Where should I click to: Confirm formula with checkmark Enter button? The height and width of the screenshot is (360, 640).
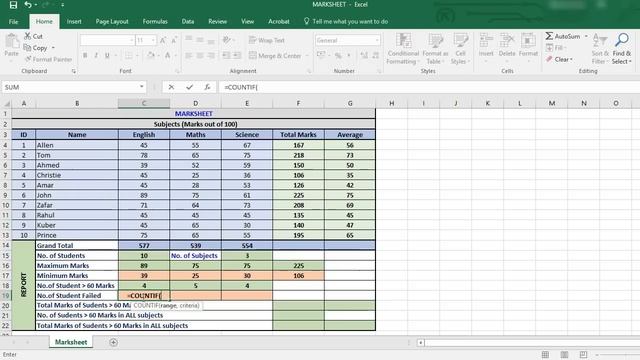coord(189,87)
